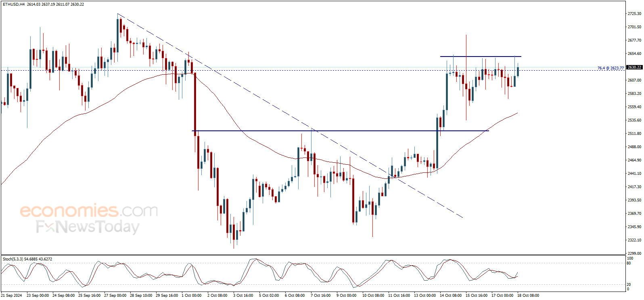Click the Stochastic scale's 20 label

coord(629,285)
